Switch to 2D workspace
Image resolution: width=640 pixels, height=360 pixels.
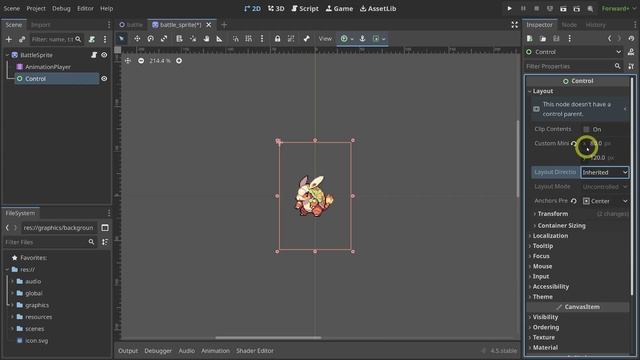tap(252, 8)
